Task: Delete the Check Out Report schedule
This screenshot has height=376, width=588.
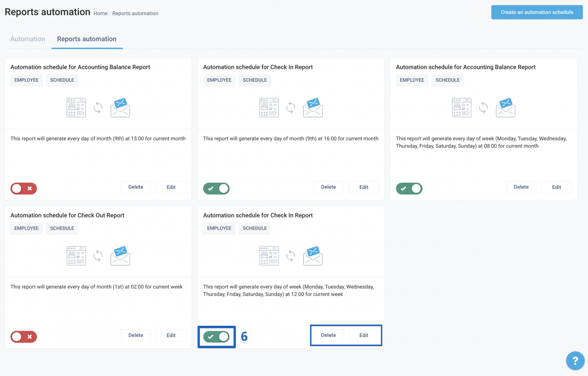Action: (x=136, y=335)
